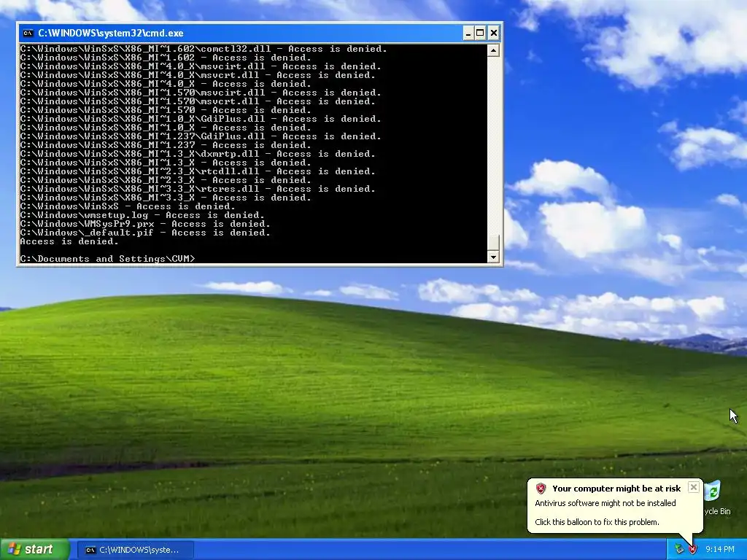Click the prompt line 'C:\Documents and Settings\CVM>'
Viewport: 747px width, 560px height.
tap(108, 259)
